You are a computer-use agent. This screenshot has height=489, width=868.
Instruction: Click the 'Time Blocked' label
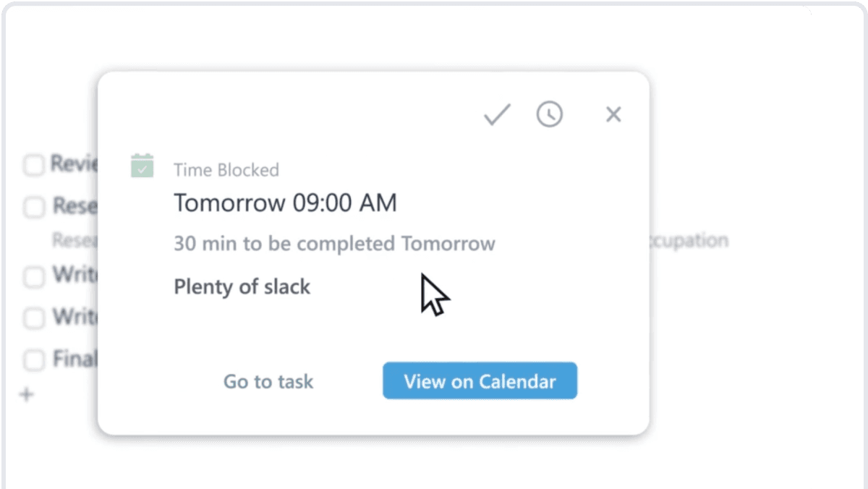[x=226, y=170]
